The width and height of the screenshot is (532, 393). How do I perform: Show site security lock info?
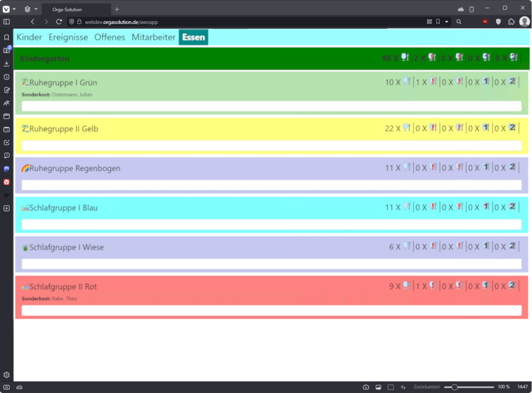(79, 22)
